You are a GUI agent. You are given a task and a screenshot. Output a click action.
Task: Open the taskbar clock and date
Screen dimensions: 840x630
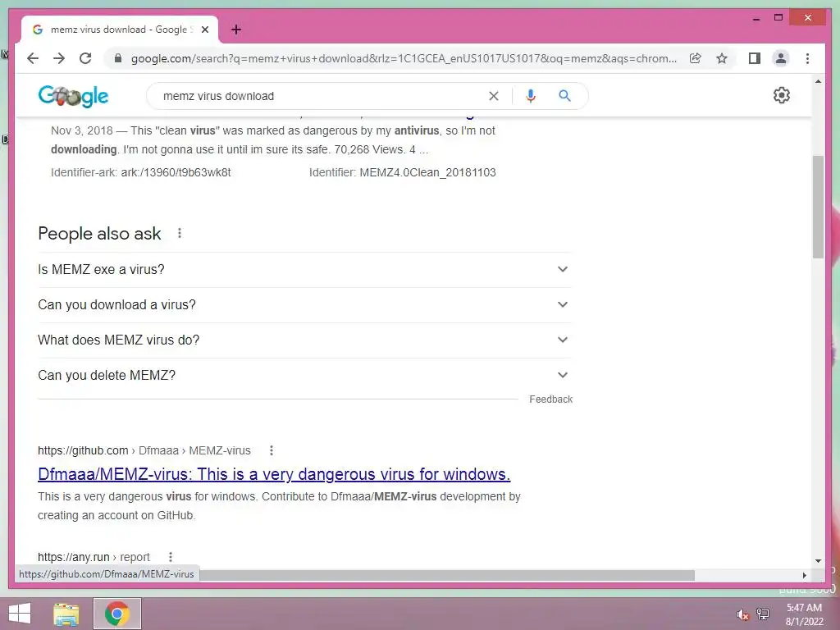tap(804, 614)
